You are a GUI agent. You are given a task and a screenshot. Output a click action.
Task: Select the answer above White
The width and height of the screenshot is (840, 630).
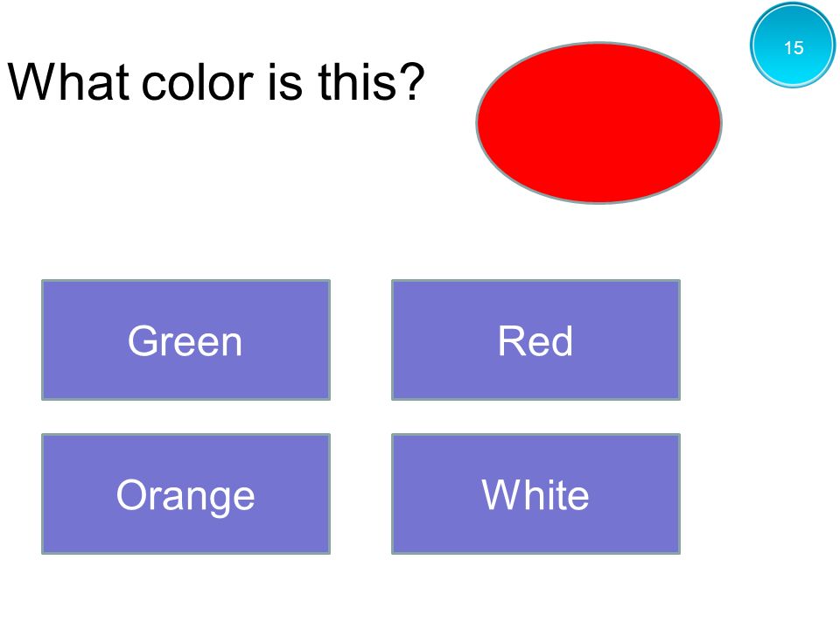[x=535, y=339]
